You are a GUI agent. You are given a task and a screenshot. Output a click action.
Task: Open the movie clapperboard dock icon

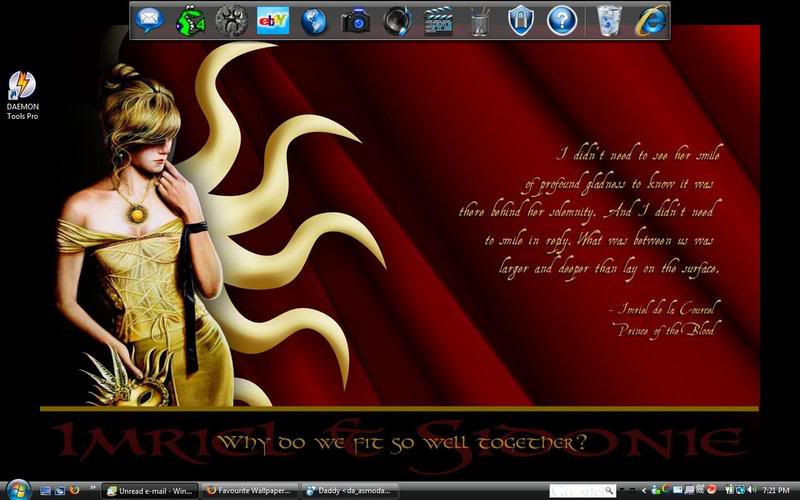point(438,21)
